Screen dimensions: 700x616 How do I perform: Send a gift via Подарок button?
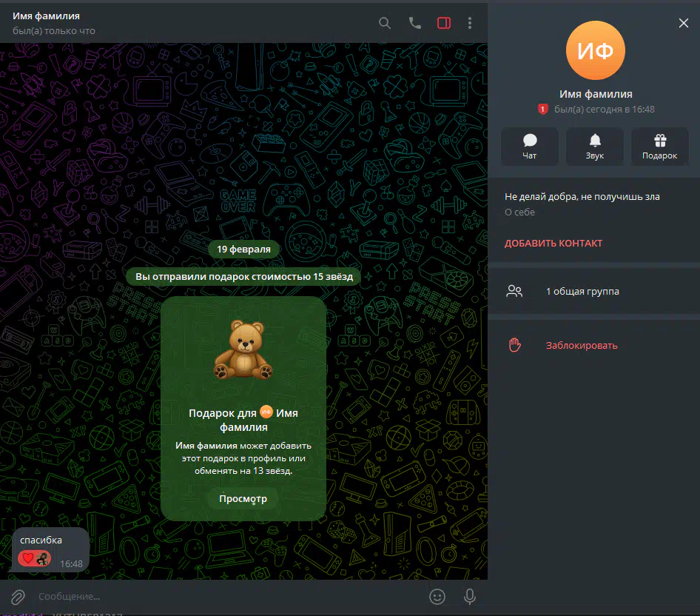click(659, 147)
